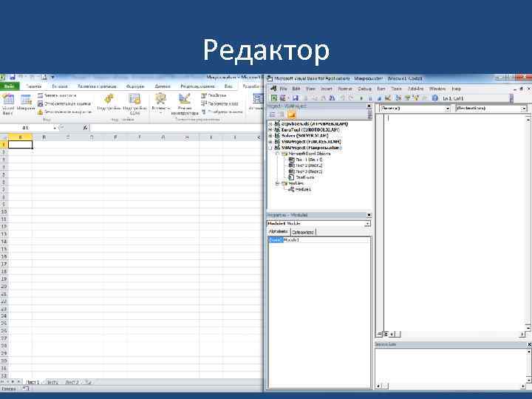
Task: Click the Insert controls button in Excel ribbon
Action: [x=160, y=103]
